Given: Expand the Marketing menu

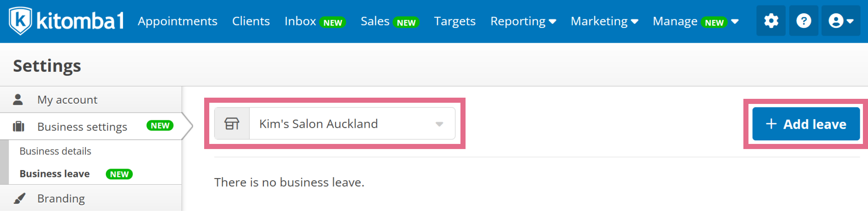Looking at the screenshot, I should coord(604,21).
